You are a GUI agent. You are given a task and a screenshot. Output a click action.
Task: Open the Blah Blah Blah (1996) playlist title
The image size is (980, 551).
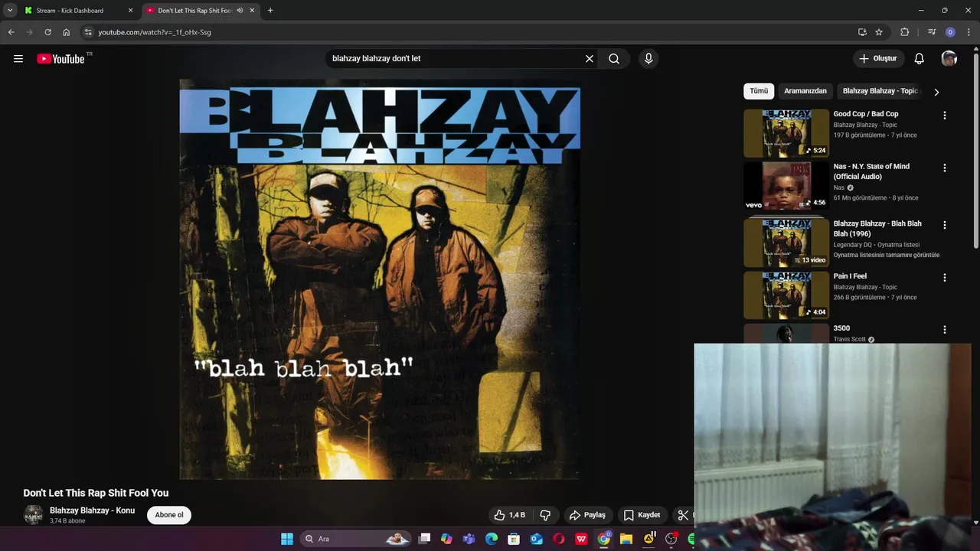877,229
